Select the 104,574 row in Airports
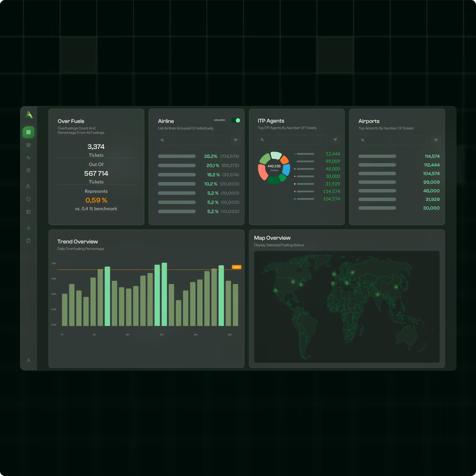 coord(399,174)
